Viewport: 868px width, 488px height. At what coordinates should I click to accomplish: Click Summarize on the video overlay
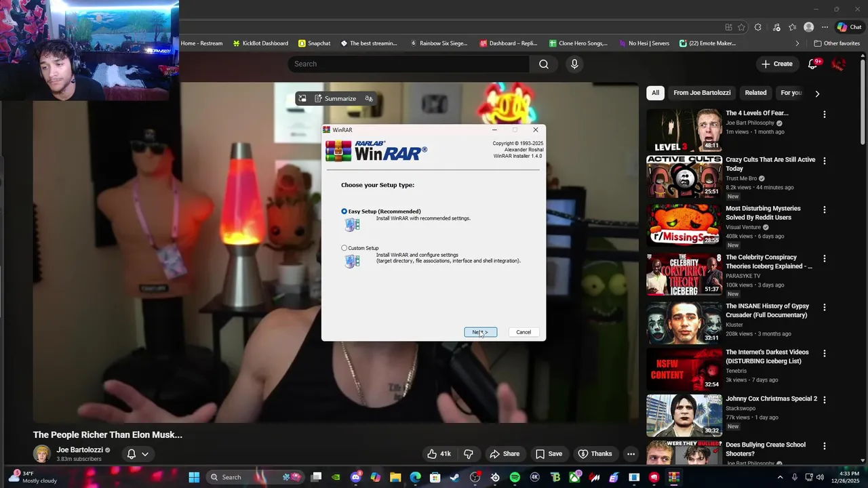pos(335,98)
